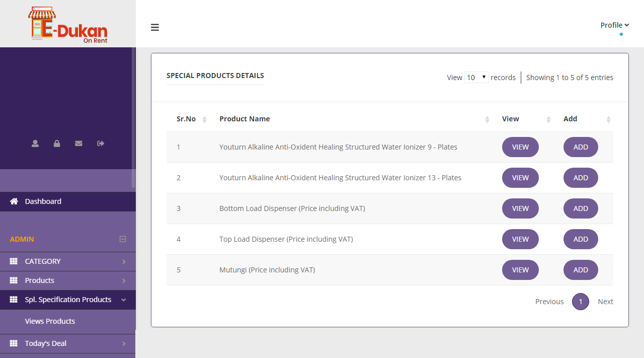Click VIEW for Water Ionizer 9 - Plates
The width and height of the screenshot is (644, 358).
(x=520, y=147)
